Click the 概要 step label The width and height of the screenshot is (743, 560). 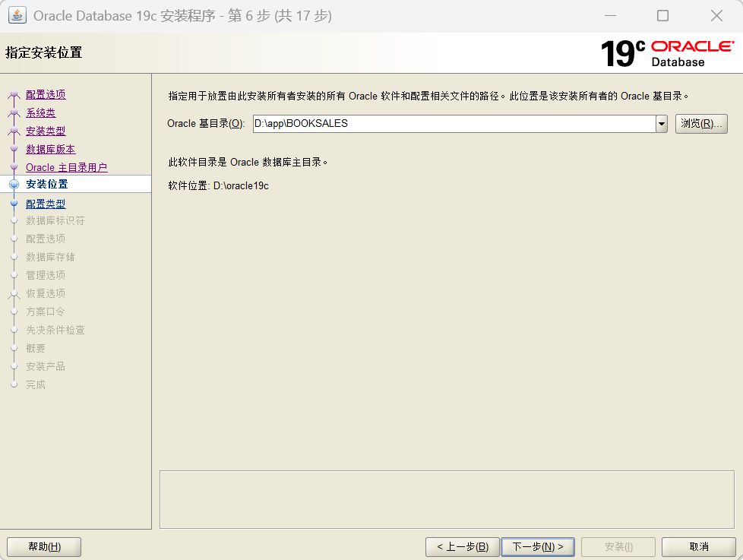[36, 348]
